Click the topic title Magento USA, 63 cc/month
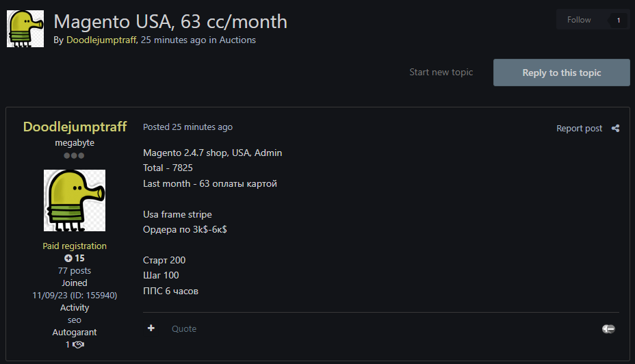 point(170,21)
